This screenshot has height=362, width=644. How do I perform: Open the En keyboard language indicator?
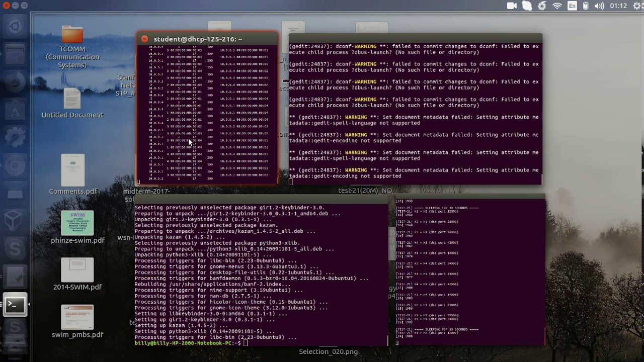[x=572, y=6]
